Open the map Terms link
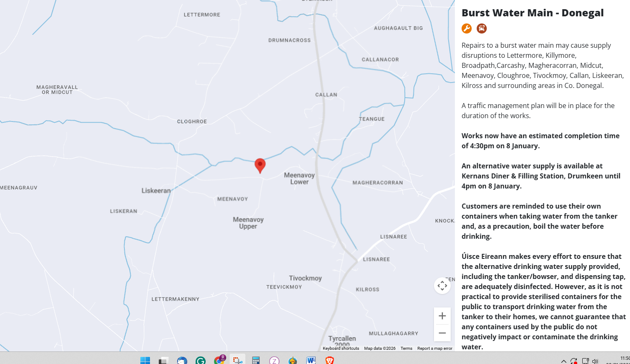The height and width of the screenshot is (364, 630). click(x=406, y=349)
